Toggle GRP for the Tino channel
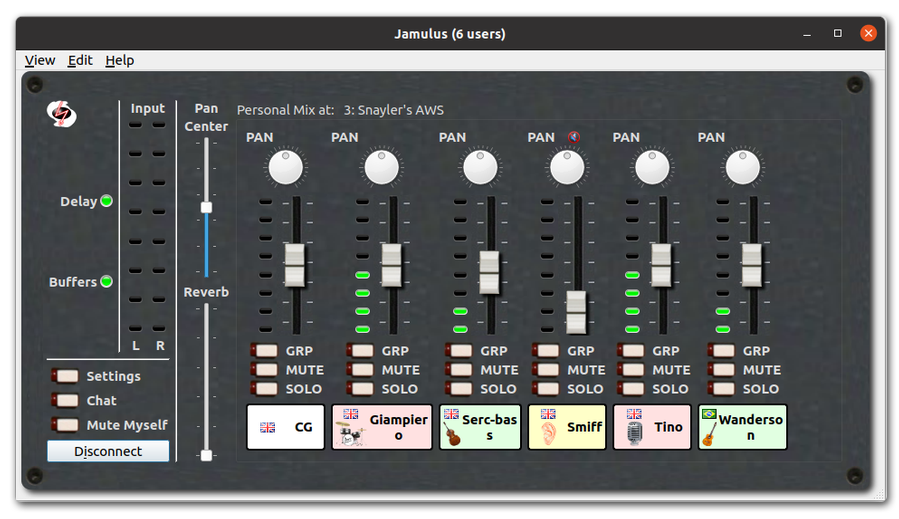This screenshot has height=519, width=899. click(631, 350)
